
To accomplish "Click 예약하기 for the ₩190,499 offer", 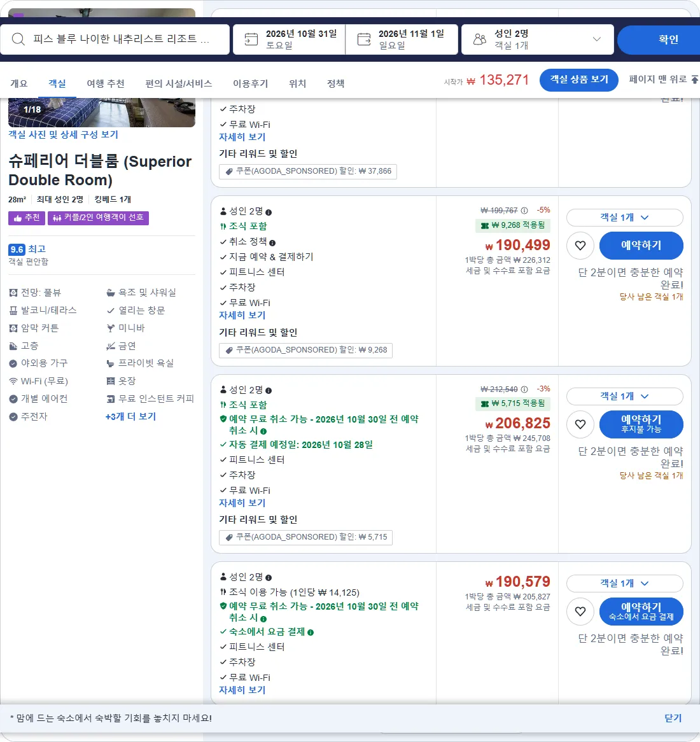I will [641, 246].
